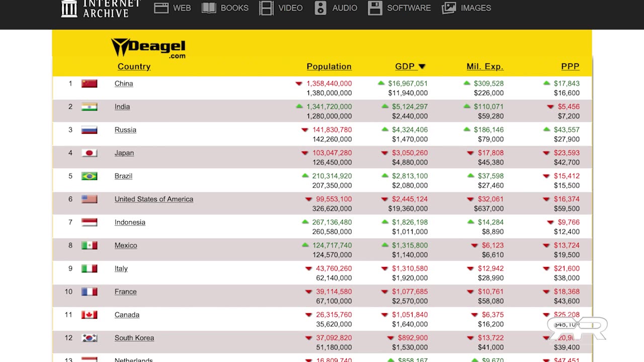Click the Japan flag icon

pyautogui.click(x=90, y=153)
